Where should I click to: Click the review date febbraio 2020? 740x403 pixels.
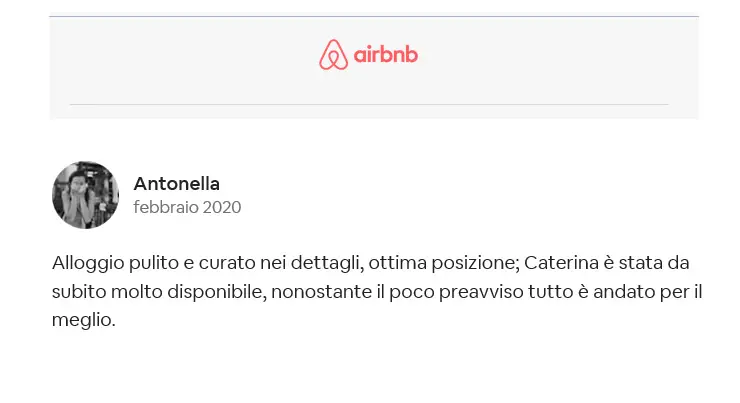pos(187,207)
